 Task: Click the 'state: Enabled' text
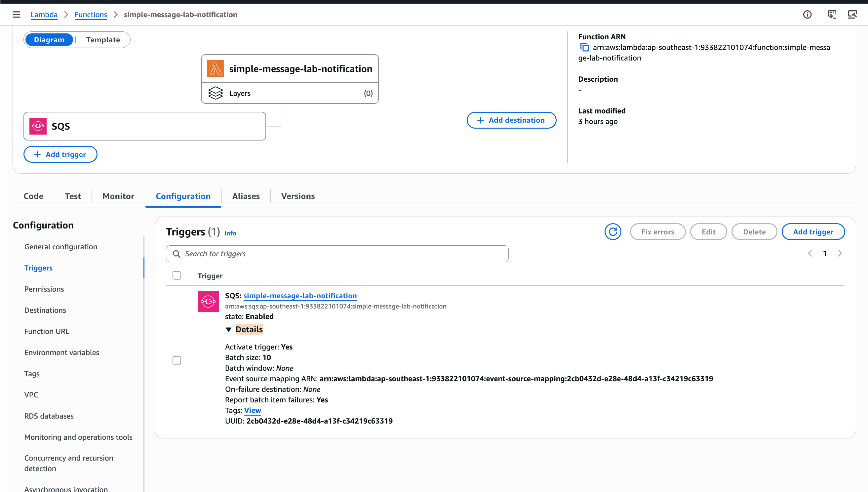(249, 317)
